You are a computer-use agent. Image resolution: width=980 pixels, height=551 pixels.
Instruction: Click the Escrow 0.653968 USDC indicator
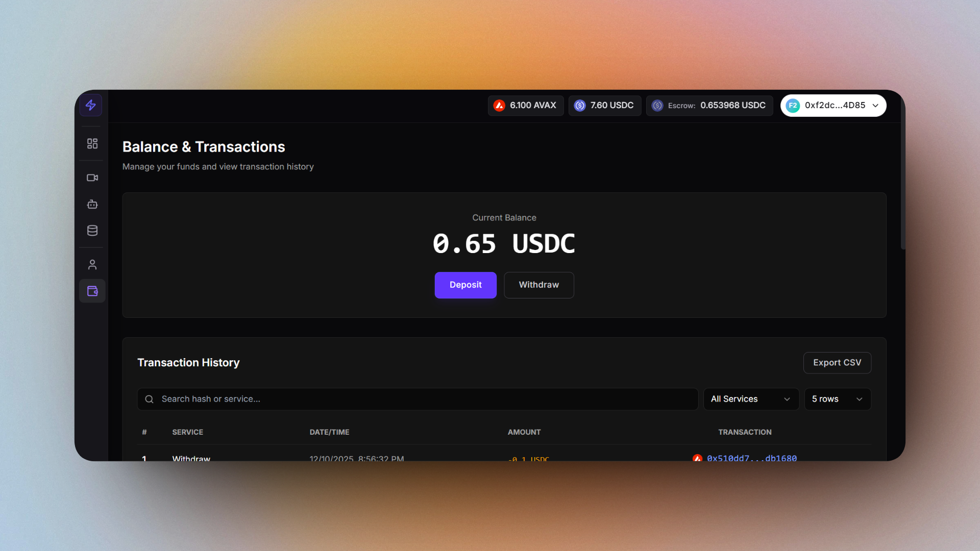[x=709, y=105]
